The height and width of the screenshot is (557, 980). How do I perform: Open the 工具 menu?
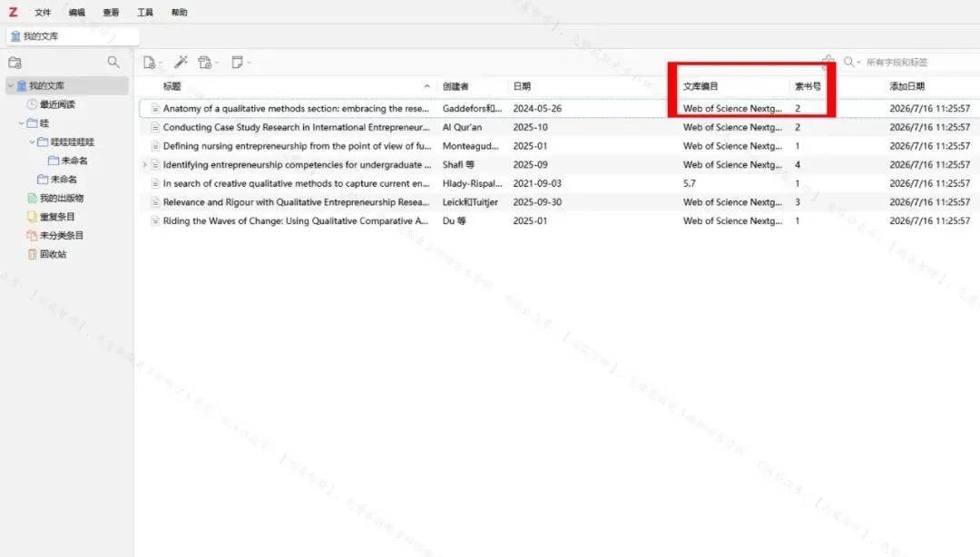(x=145, y=13)
